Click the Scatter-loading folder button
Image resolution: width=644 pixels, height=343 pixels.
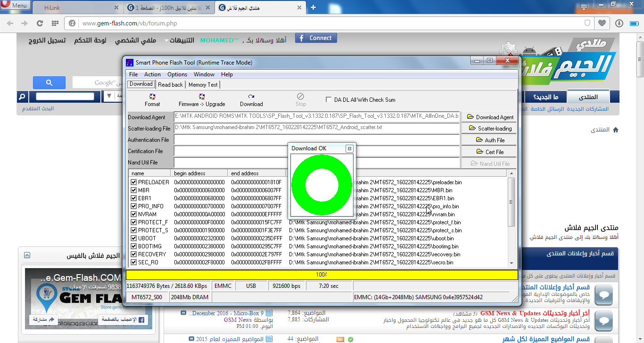click(x=488, y=128)
